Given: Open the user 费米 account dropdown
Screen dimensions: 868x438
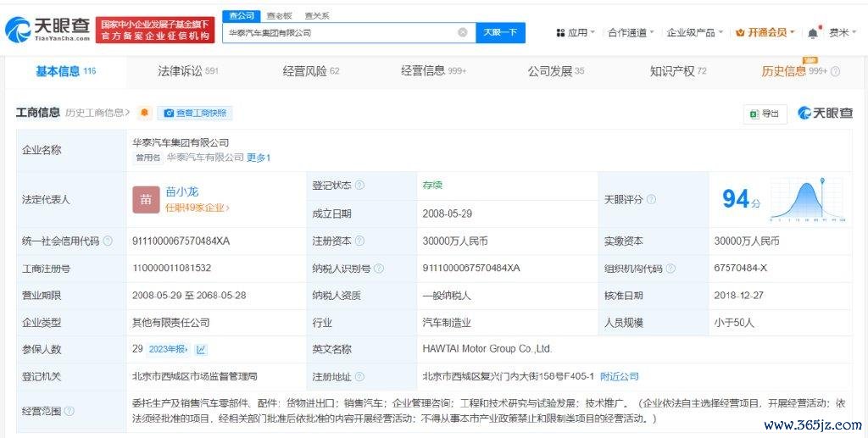Looking at the screenshot, I should click(x=843, y=33).
